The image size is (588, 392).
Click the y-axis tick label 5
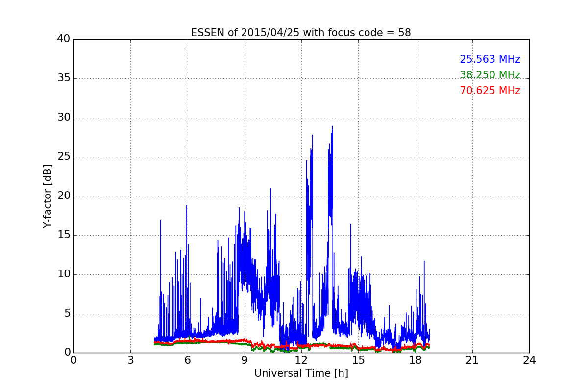point(67,314)
